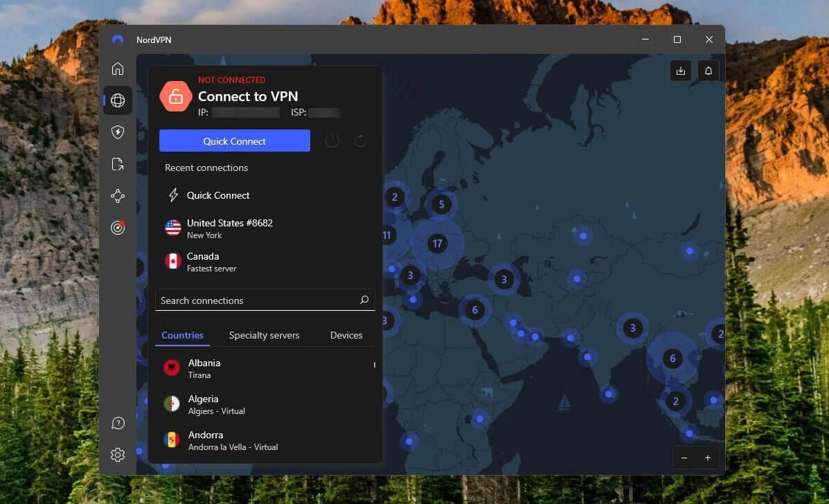Click the refresh icon beside Quick Connect
Image resolution: width=829 pixels, height=504 pixels.
click(x=361, y=141)
